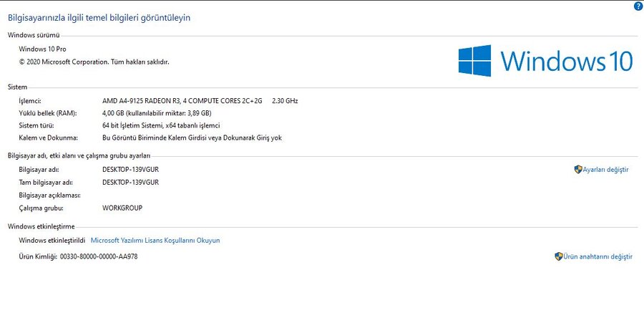Open the Ürün anahtarını değiştir link

pyautogui.click(x=598, y=257)
